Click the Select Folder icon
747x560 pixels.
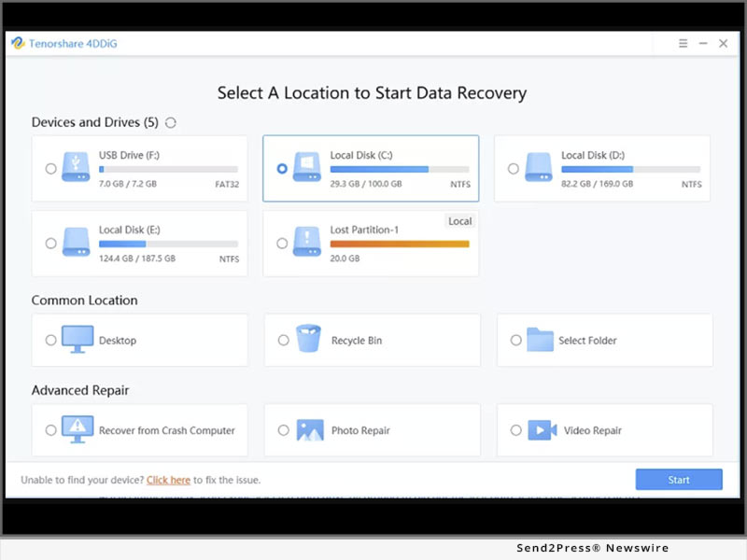tap(540, 339)
